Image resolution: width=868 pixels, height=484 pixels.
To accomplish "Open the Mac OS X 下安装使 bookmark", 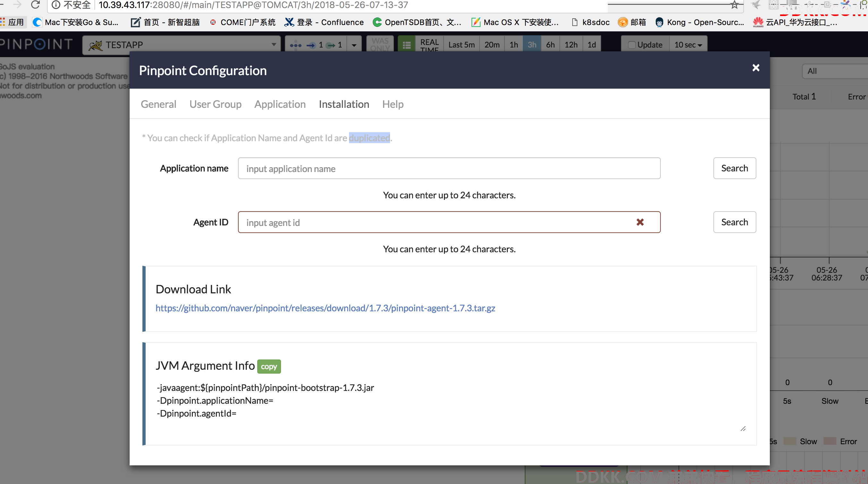I will pyautogui.click(x=515, y=22).
